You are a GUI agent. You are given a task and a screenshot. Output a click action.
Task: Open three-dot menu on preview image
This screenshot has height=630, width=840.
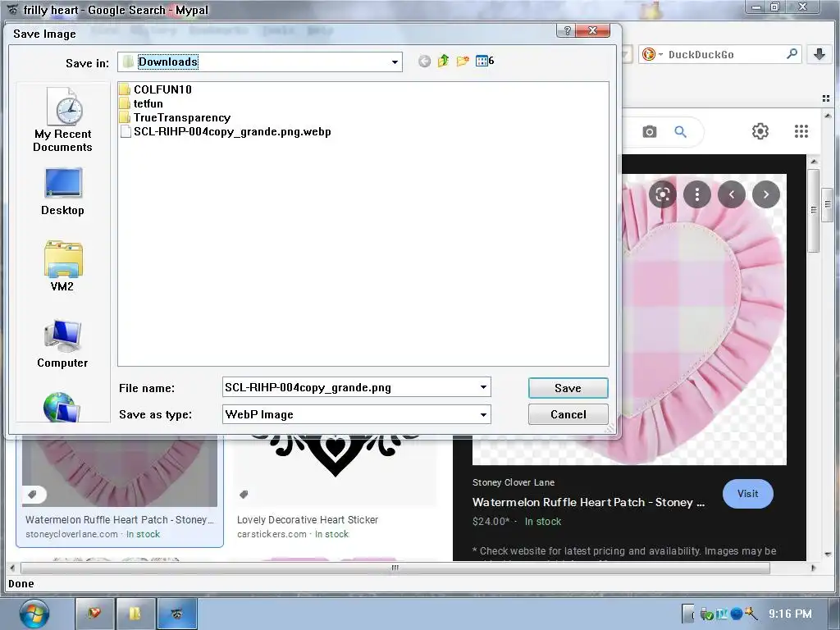click(x=697, y=194)
